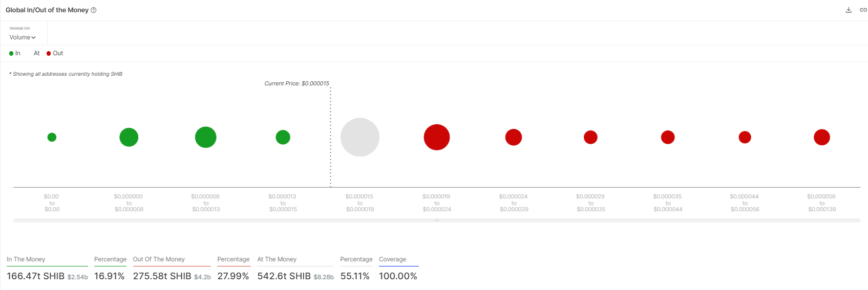Toggle the At legend series
The height and width of the screenshot is (290, 868).
tap(36, 53)
